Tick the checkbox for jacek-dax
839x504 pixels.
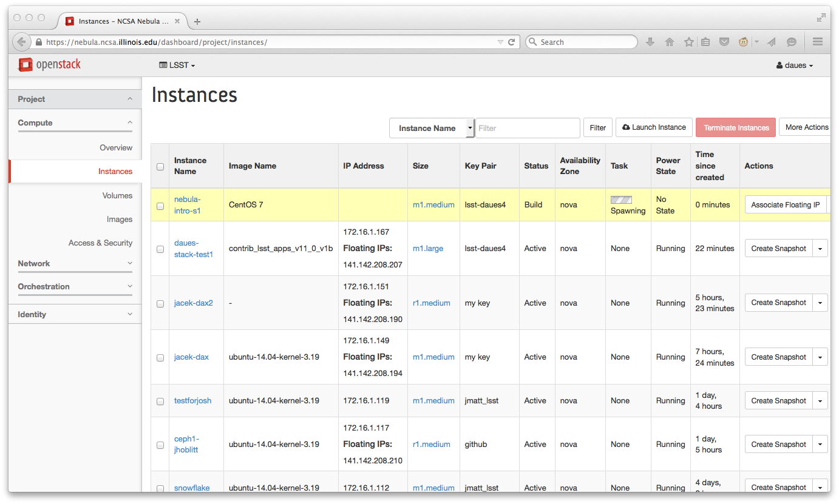click(160, 358)
